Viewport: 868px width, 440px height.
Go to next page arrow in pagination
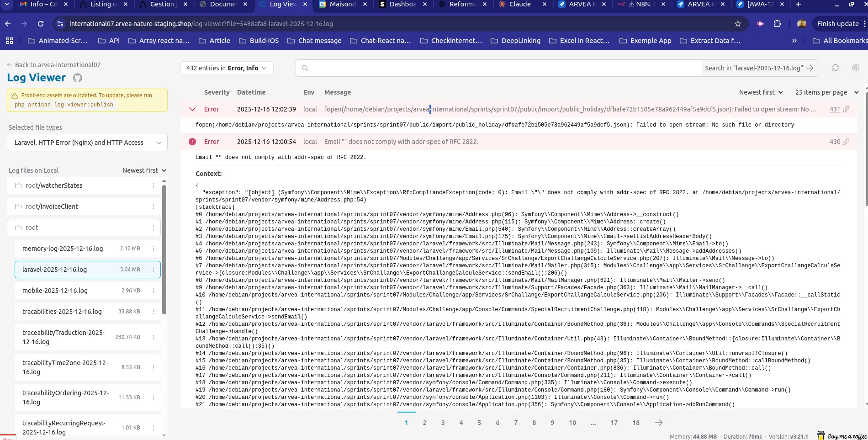[658, 423]
